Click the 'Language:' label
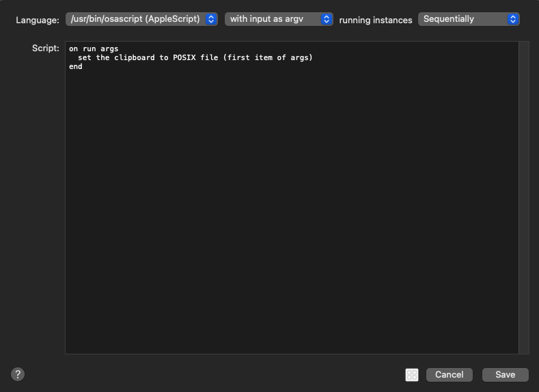Image resolution: width=539 pixels, height=392 pixels. 38,20
